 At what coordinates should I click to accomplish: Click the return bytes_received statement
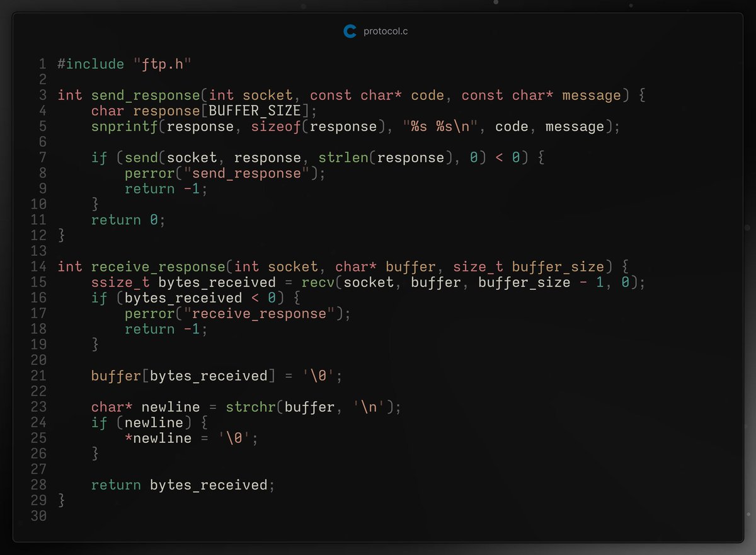tap(183, 484)
